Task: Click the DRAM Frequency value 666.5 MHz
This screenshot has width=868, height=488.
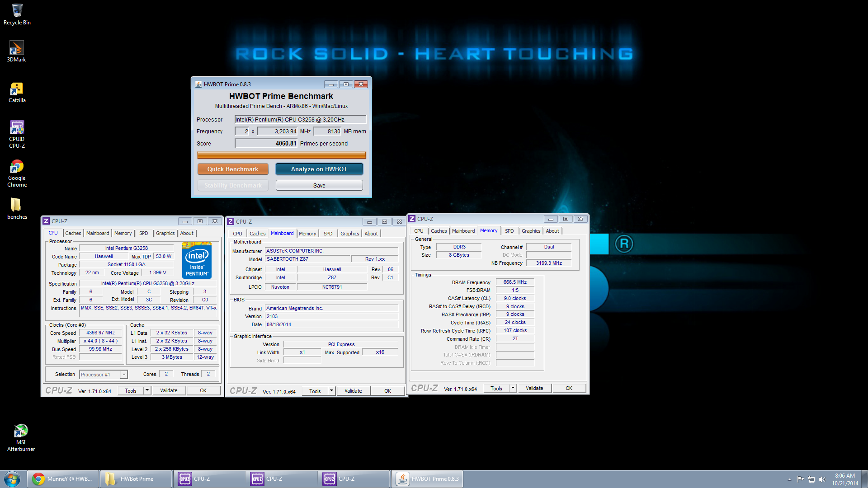Action: 515,282
